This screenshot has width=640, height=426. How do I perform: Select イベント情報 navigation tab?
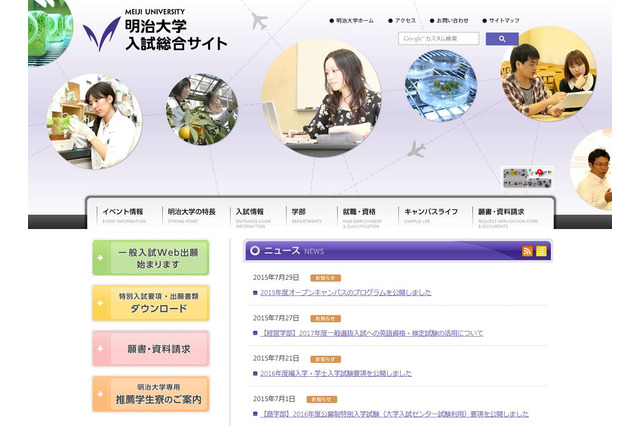coord(124,215)
